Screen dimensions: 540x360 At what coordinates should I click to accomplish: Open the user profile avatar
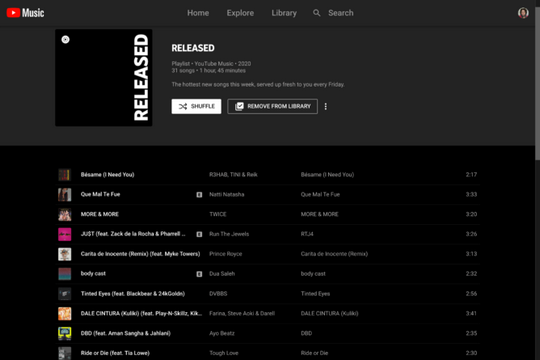523,13
